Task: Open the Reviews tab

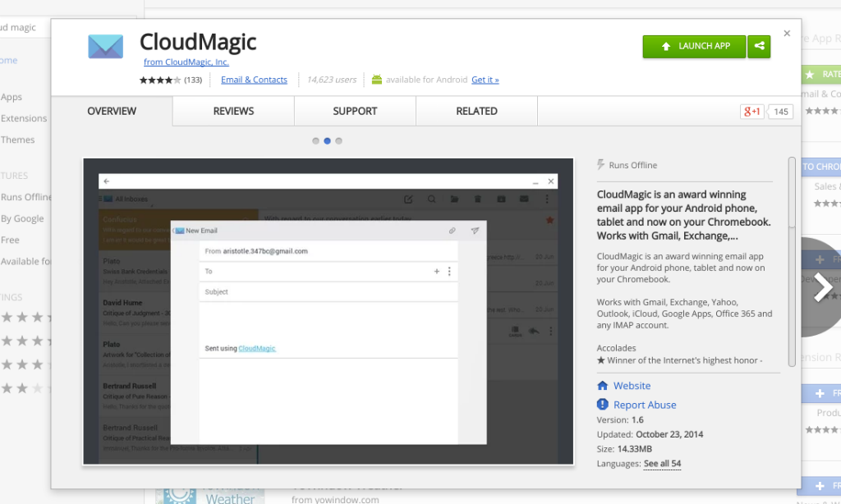Action: tap(233, 112)
